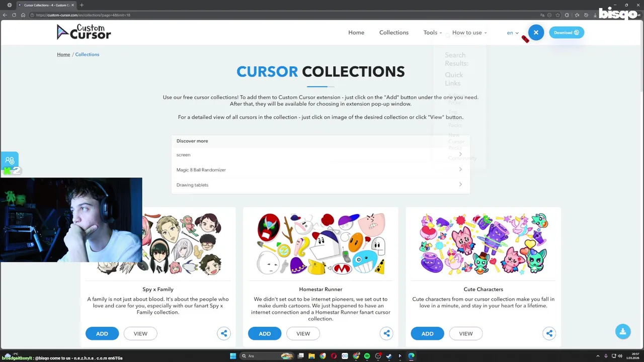Click the blue people overlay icon at left
The image size is (644, 362).
(10, 160)
